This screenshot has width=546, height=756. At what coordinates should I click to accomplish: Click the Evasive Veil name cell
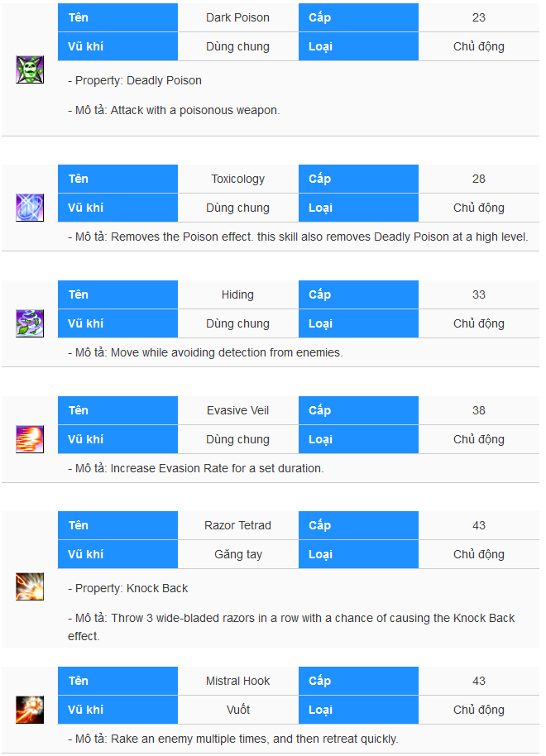coord(237,410)
